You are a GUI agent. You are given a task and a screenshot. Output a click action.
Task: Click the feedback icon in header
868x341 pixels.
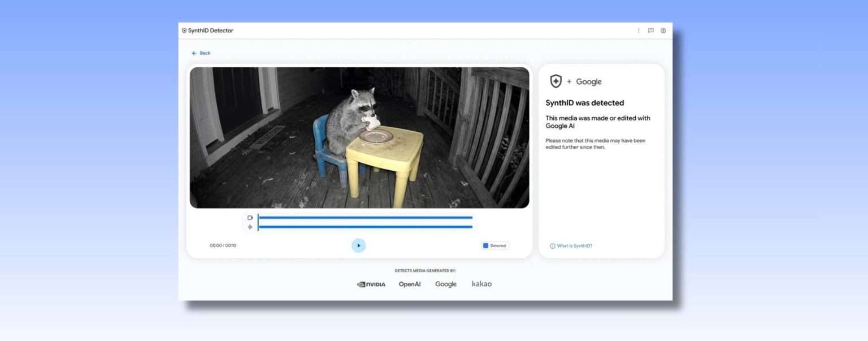tap(651, 31)
